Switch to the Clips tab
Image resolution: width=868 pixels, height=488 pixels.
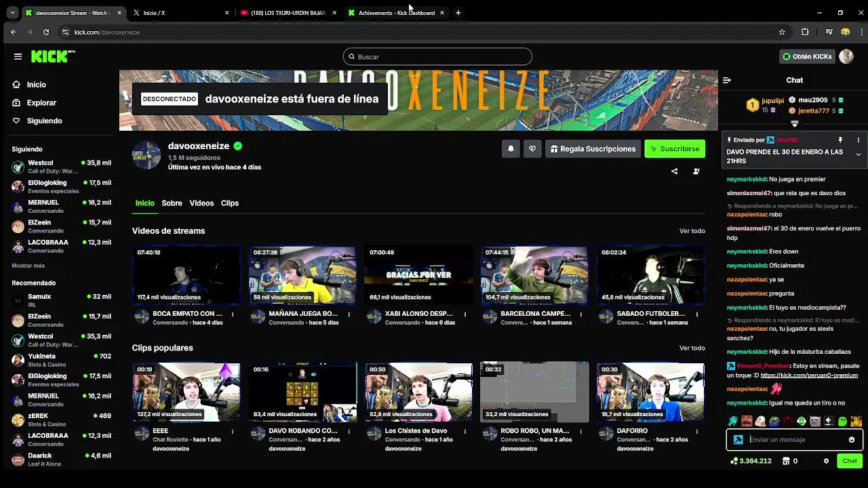(x=230, y=203)
